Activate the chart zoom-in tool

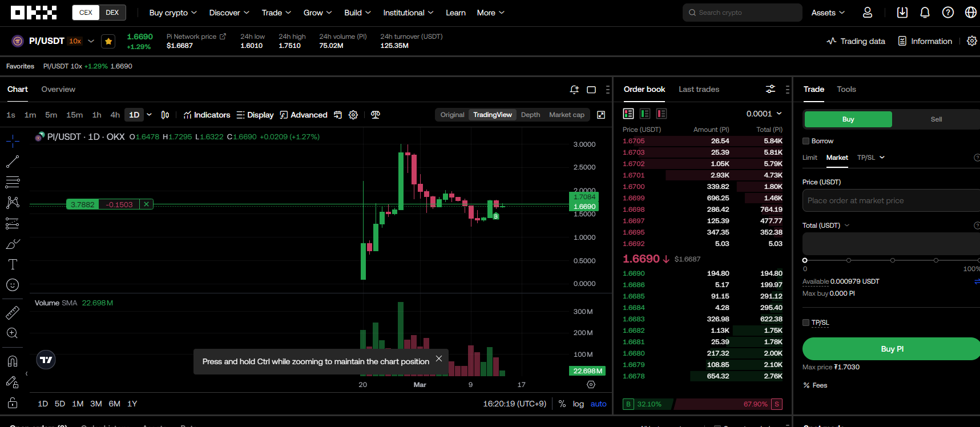click(13, 333)
